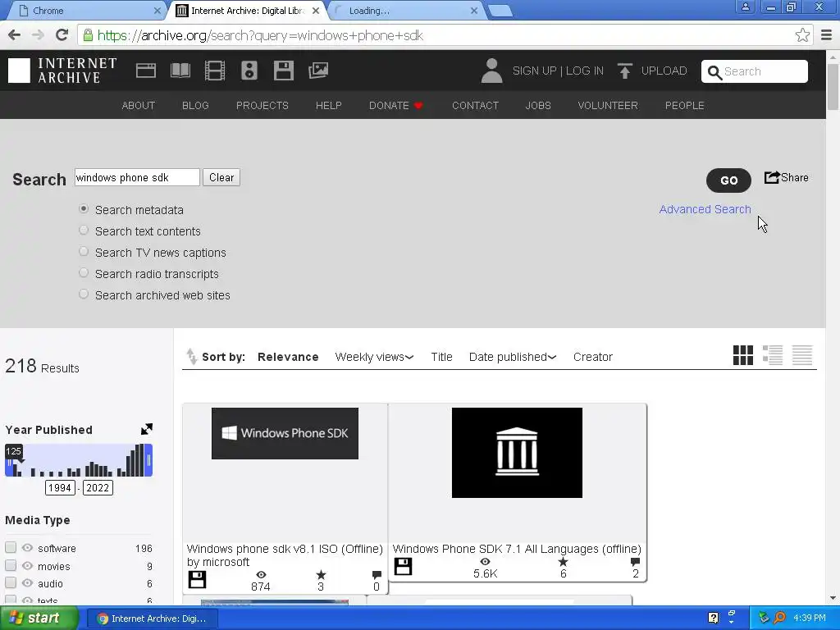
Task: Sort results by Relevance
Action: click(x=288, y=357)
